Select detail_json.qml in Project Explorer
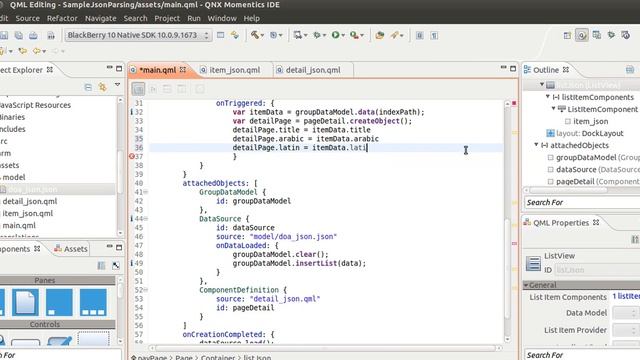 30,201
